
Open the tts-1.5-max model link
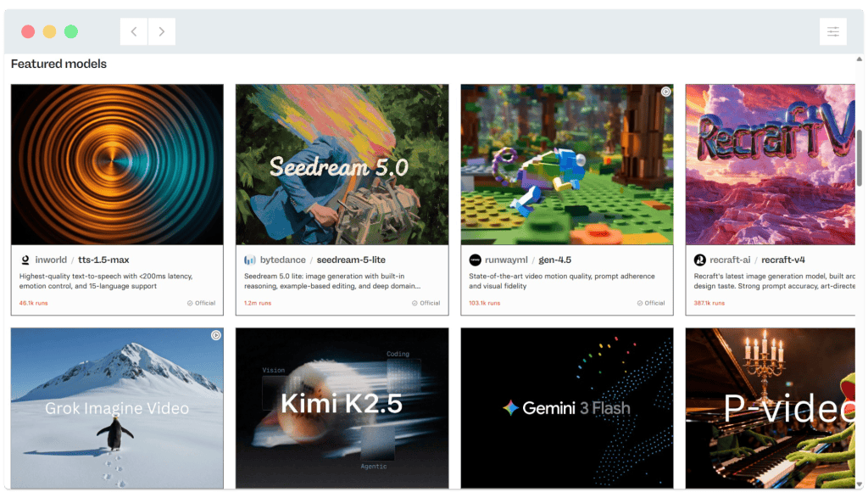click(x=103, y=260)
